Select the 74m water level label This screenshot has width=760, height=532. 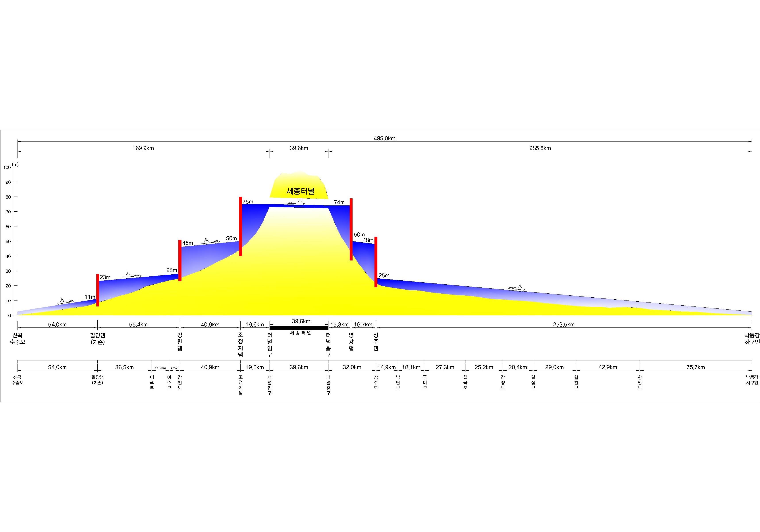pos(339,202)
